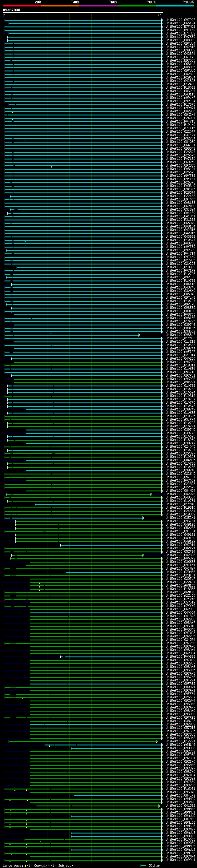Select hit label UniRef100_Q575T3
This screenshot has width=197, height=868.
(x=180, y=728)
